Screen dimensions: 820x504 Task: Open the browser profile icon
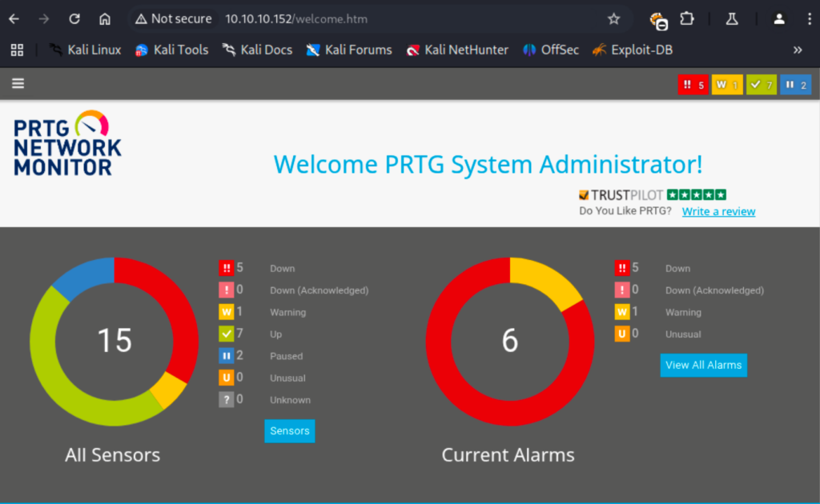tap(778, 19)
